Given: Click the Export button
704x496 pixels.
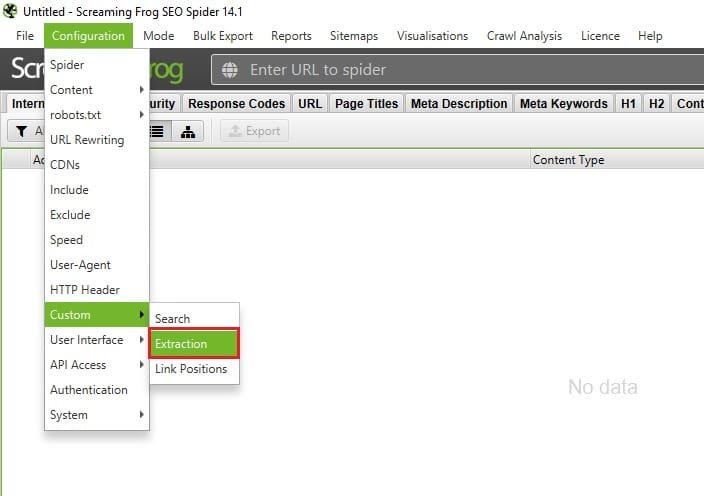Looking at the screenshot, I should click(x=254, y=131).
